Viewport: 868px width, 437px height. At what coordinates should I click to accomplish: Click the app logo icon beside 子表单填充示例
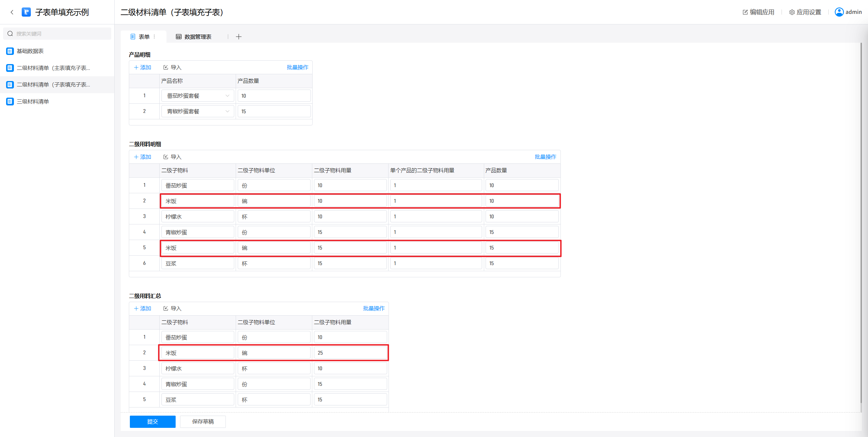click(x=26, y=12)
